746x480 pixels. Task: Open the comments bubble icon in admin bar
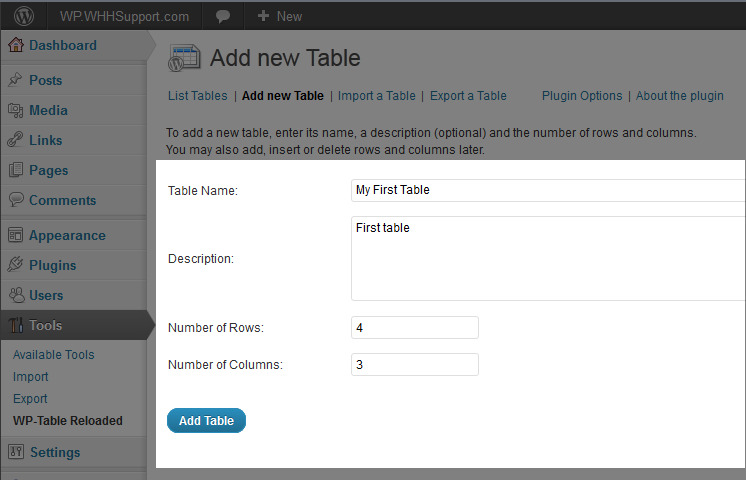[223, 16]
